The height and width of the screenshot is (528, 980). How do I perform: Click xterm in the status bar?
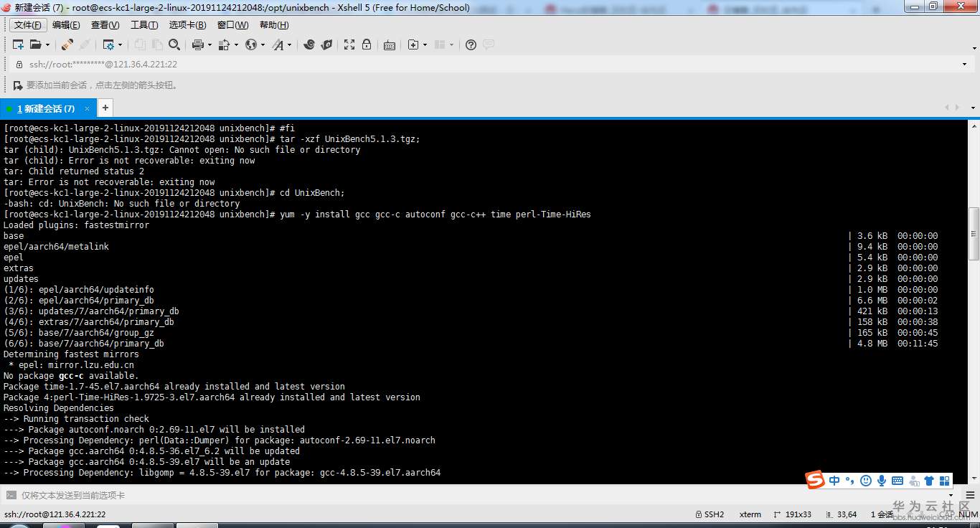750,514
